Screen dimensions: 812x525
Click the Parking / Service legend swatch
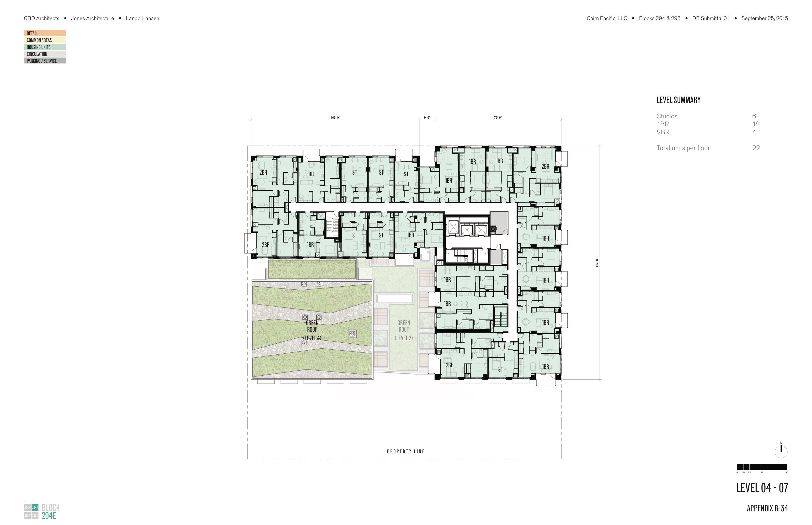click(45, 61)
